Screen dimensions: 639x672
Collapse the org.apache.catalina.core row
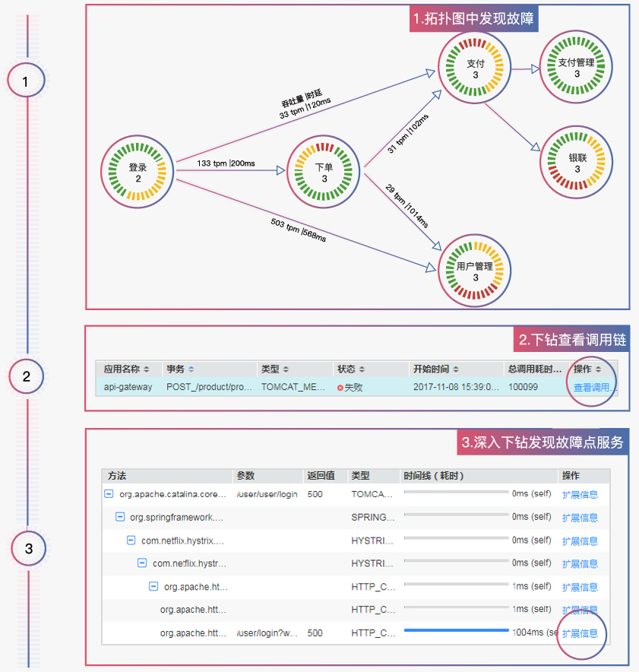(x=109, y=494)
